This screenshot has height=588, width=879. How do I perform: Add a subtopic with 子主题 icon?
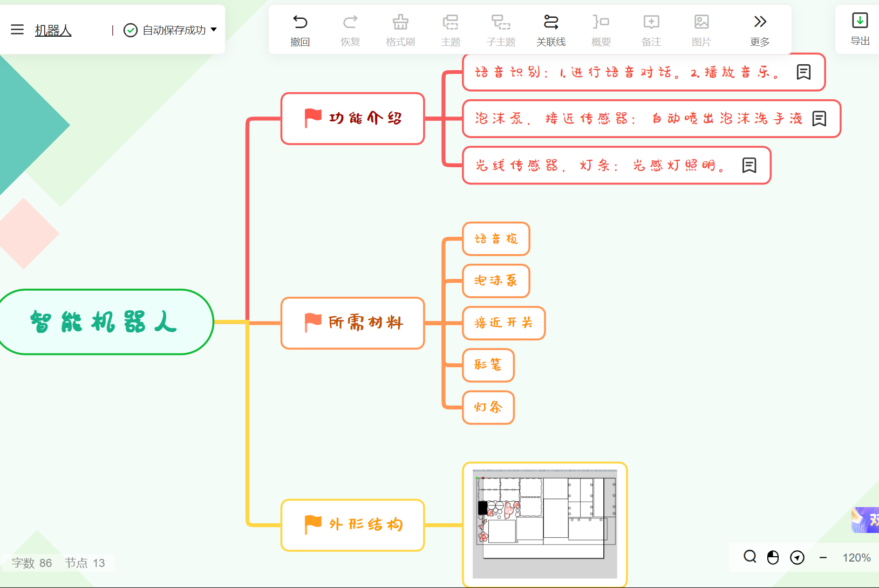501,22
